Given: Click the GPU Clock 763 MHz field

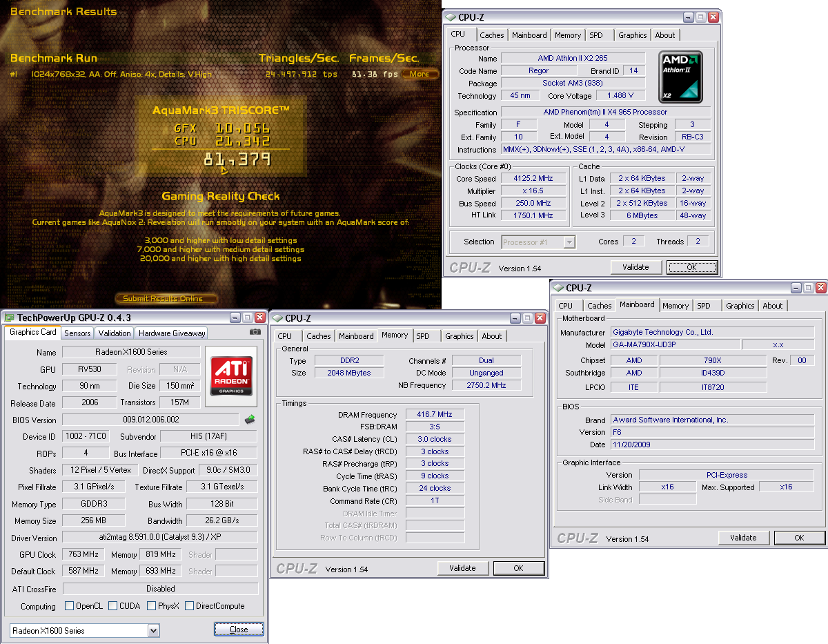Looking at the screenshot, I should pyautogui.click(x=83, y=554).
